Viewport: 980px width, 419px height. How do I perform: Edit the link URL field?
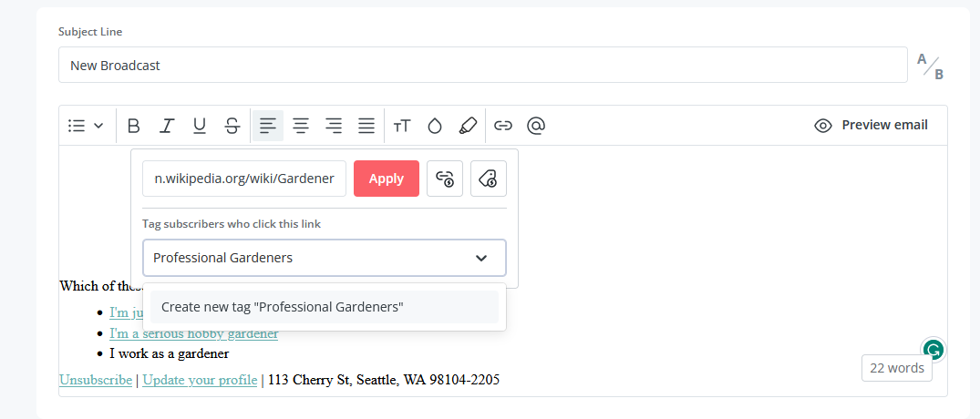243,179
